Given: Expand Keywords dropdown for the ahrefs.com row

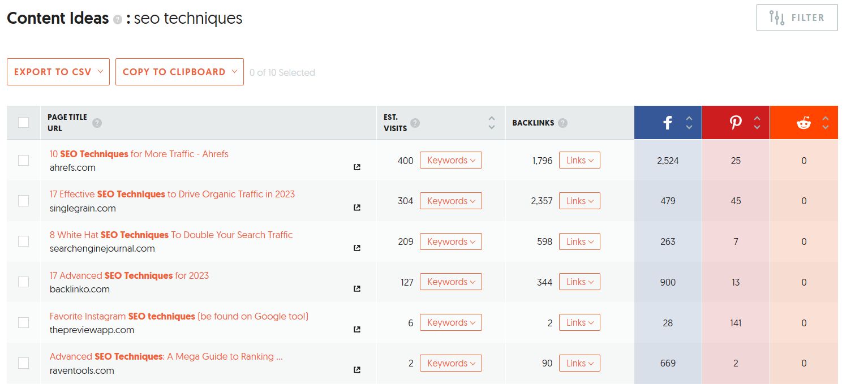Looking at the screenshot, I should pos(450,160).
